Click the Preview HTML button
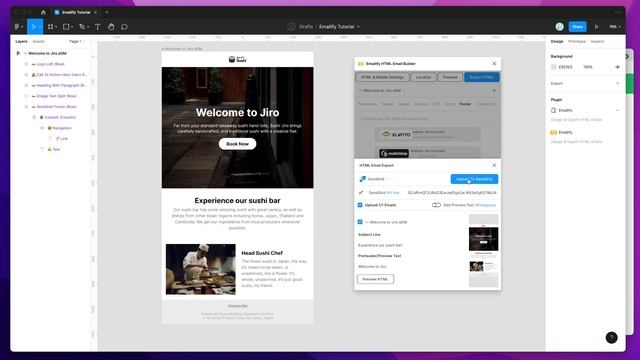Screen dimensions: 640x360 click(x=375, y=279)
